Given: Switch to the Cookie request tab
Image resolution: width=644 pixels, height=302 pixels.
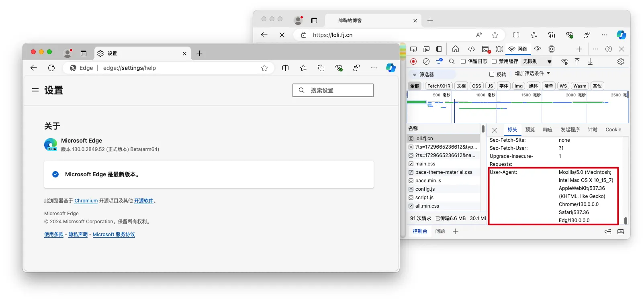Looking at the screenshot, I should coord(613,130).
